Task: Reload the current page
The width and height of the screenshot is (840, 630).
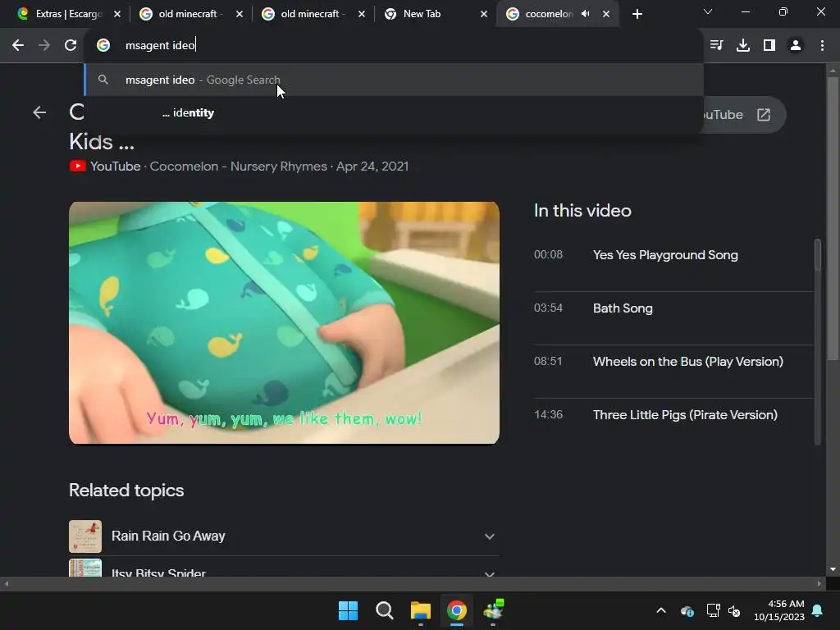Action: click(x=71, y=46)
